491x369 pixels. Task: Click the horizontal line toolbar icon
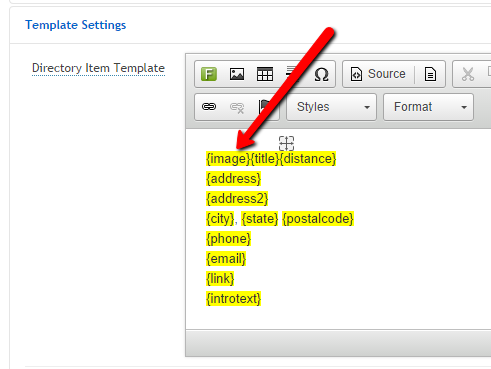coord(291,72)
